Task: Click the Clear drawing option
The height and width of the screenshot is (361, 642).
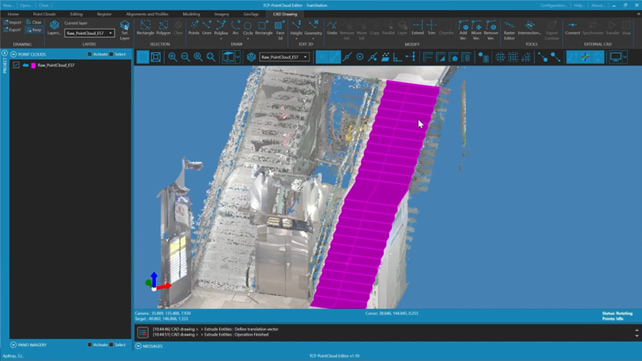Action: pyautogui.click(x=34, y=23)
